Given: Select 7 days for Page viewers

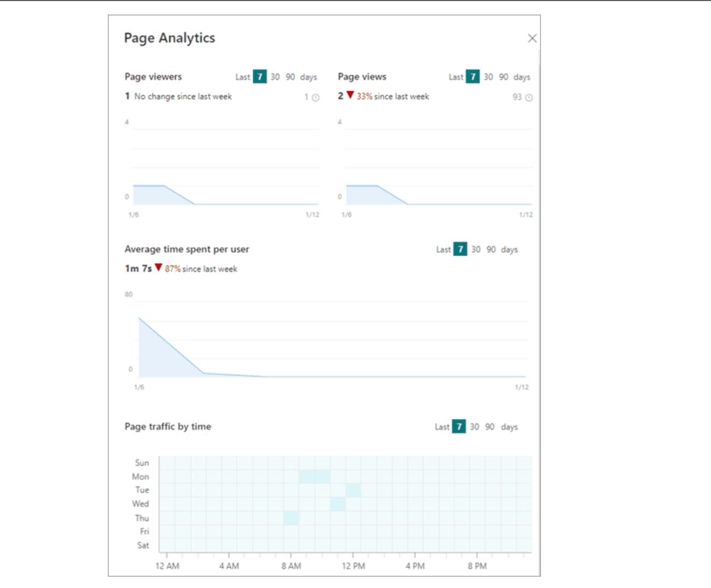Looking at the screenshot, I should [260, 77].
